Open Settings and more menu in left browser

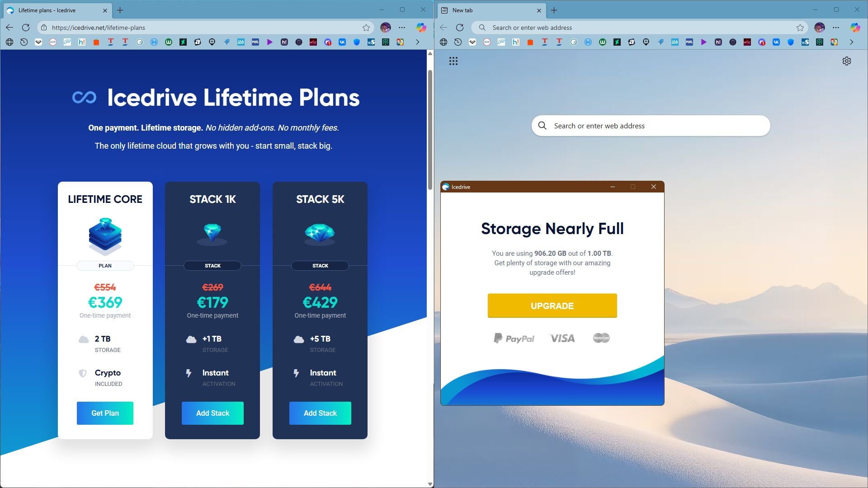[x=402, y=28]
